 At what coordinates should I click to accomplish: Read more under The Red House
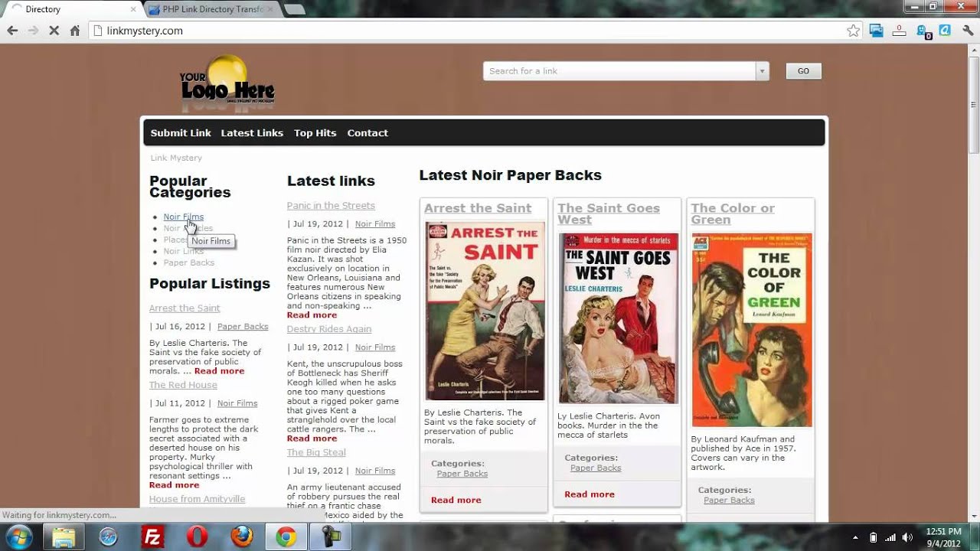click(174, 485)
